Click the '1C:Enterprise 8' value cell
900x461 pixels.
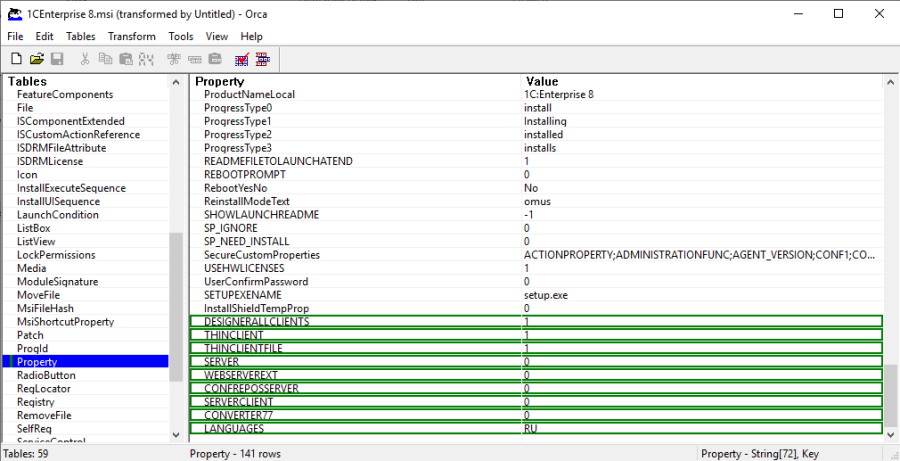point(558,94)
